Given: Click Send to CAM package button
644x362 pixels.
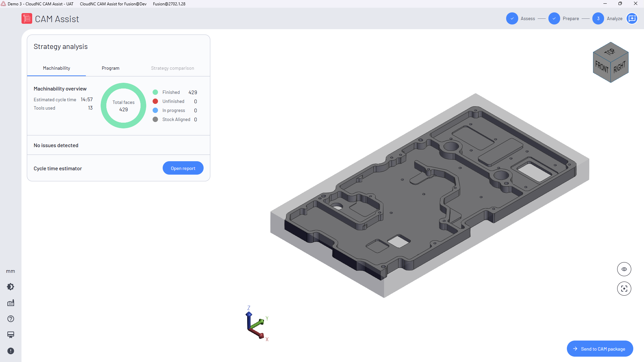Looking at the screenshot, I should pos(600,349).
